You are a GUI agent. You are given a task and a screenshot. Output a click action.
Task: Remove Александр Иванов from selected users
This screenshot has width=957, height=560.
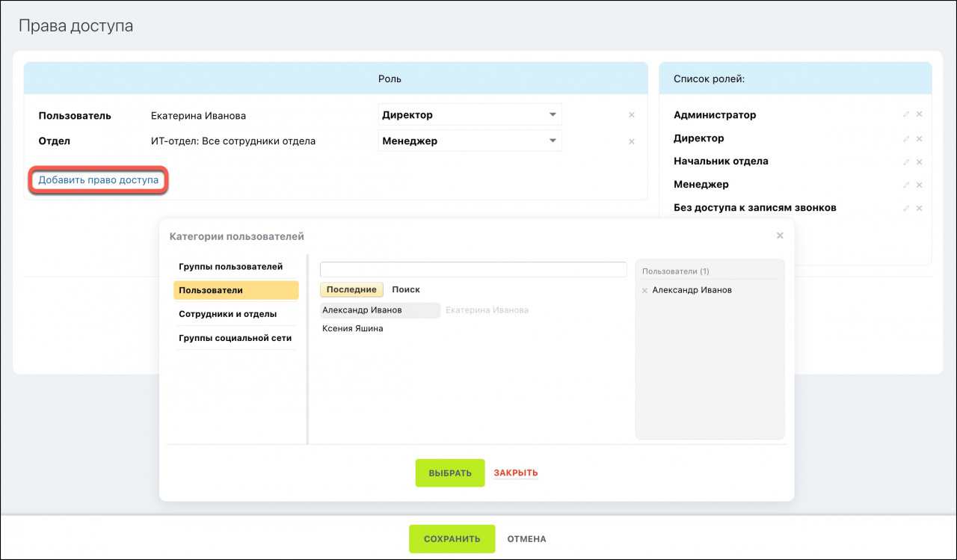[x=644, y=290]
